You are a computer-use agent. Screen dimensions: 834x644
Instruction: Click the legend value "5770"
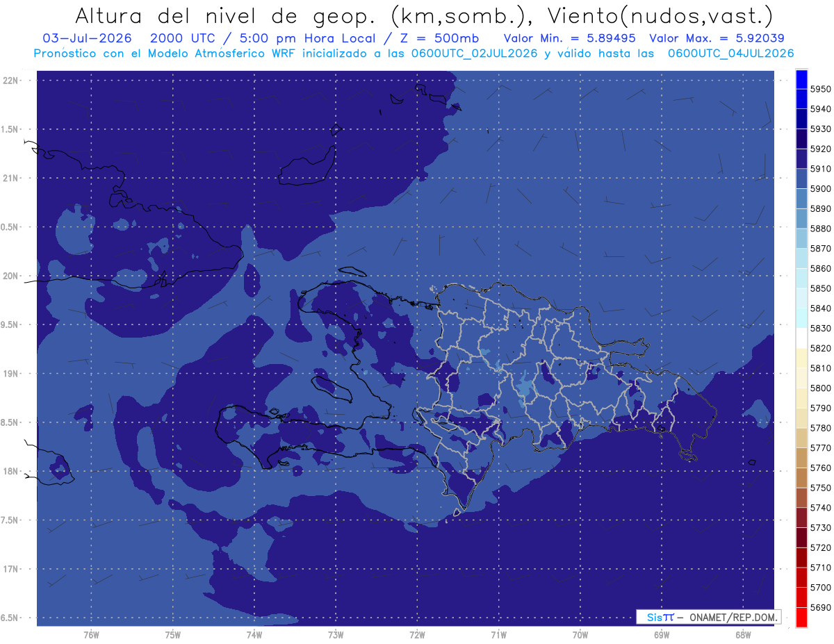[820, 447]
